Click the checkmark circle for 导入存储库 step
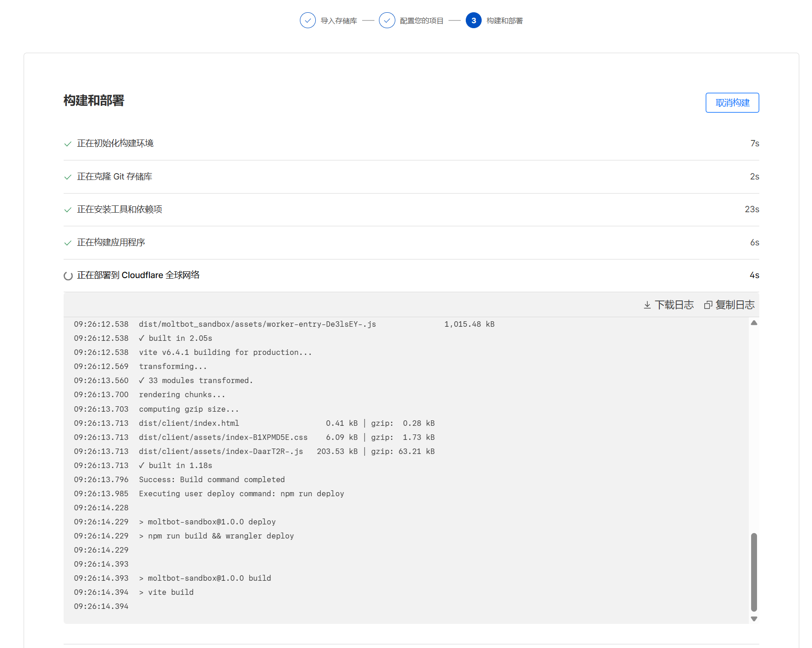The height and width of the screenshot is (648, 812). [x=308, y=20]
